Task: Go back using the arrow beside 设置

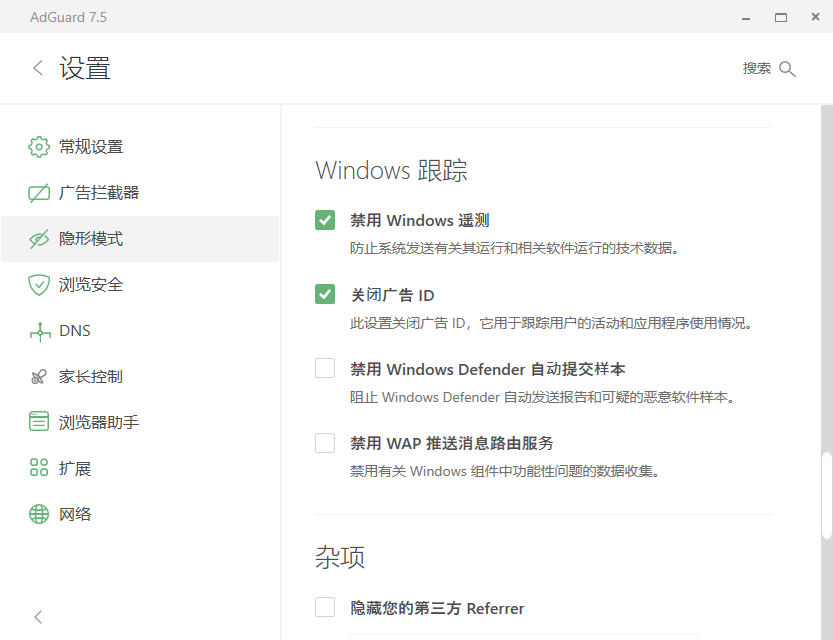Action: (38, 68)
